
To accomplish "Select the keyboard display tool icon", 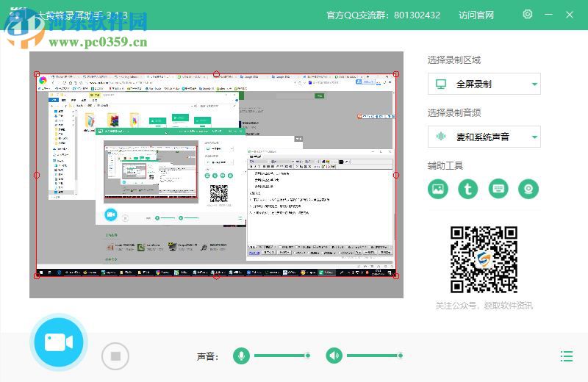I will [498, 189].
